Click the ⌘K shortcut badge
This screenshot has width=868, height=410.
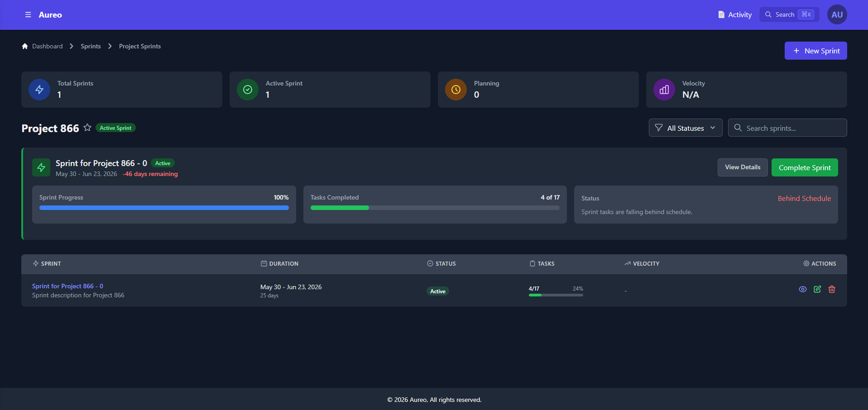(x=806, y=15)
